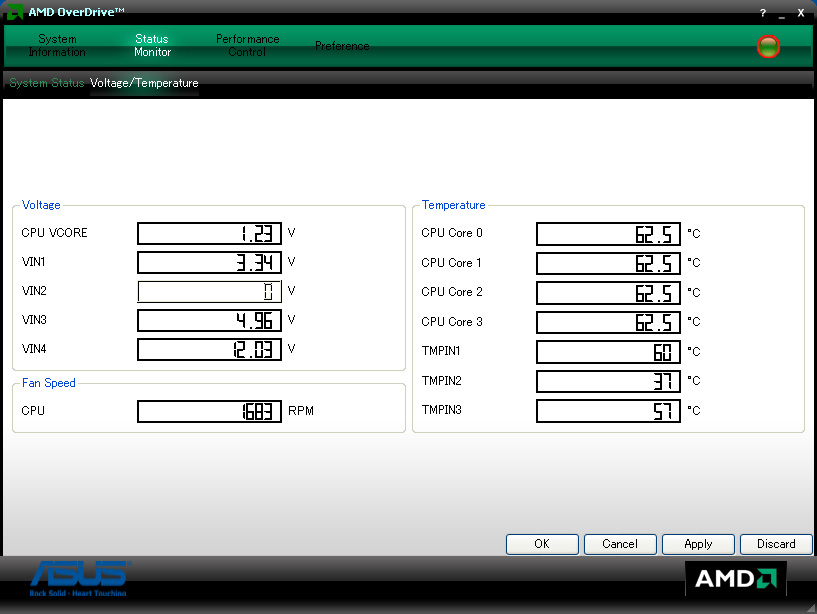Click the green status indicator light
Viewport: 817px width, 614px height.
(768, 46)
